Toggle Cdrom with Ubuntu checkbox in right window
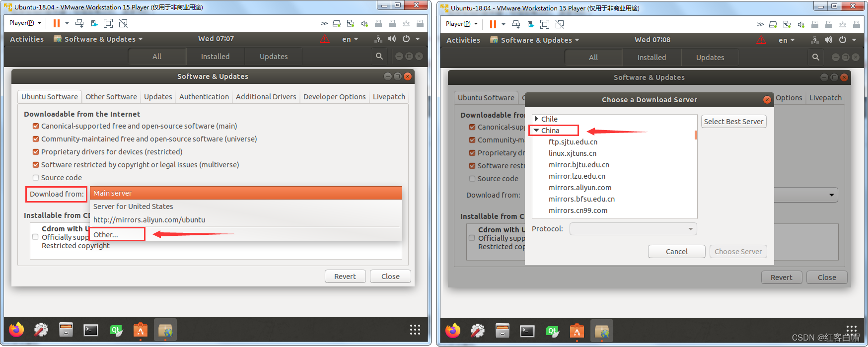868x347 pixels. 472,238
